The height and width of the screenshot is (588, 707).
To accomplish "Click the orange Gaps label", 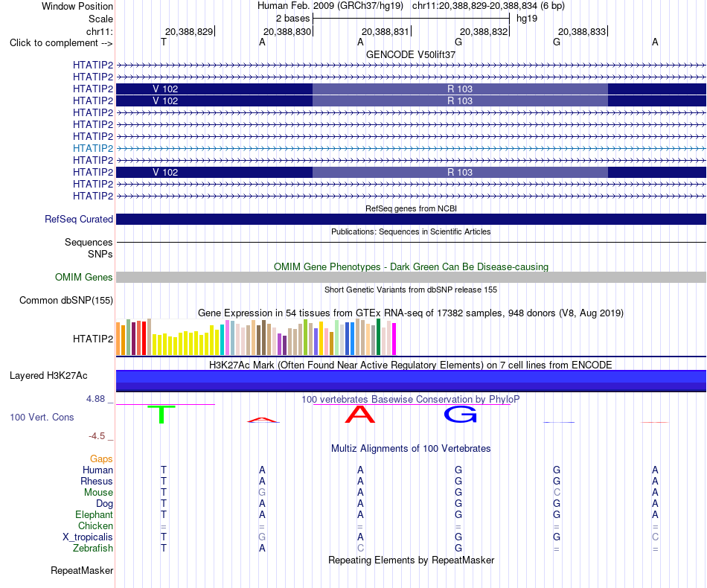I will tap(101, 458).
